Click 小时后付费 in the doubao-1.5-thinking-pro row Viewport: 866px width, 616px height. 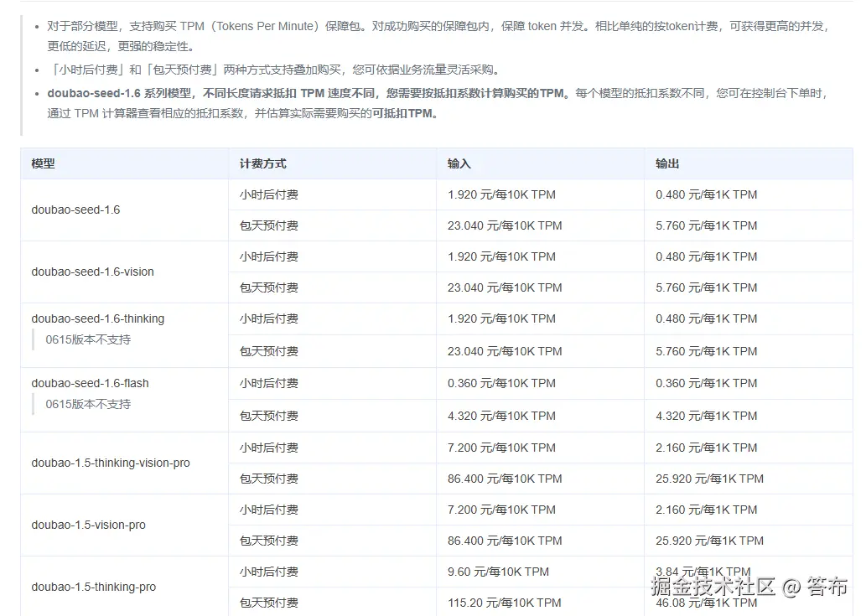[x=269, y=572]
